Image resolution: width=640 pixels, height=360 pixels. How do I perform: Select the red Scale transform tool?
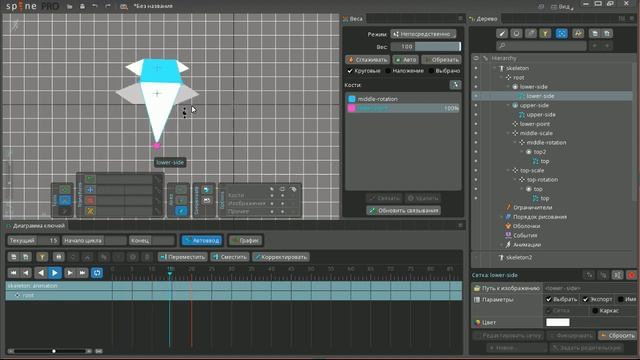point(90,200)
